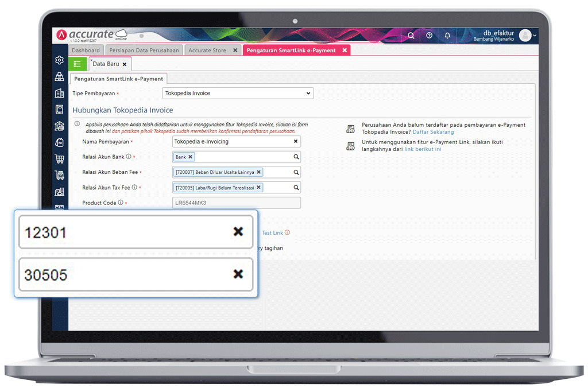Show info for Product Code

click(x=121, y=203)
